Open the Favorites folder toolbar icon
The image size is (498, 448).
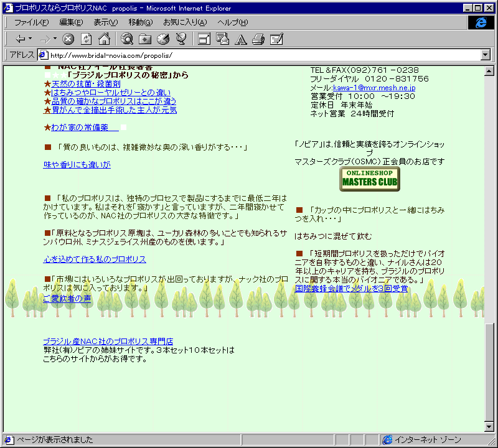[x=145, y=39]
